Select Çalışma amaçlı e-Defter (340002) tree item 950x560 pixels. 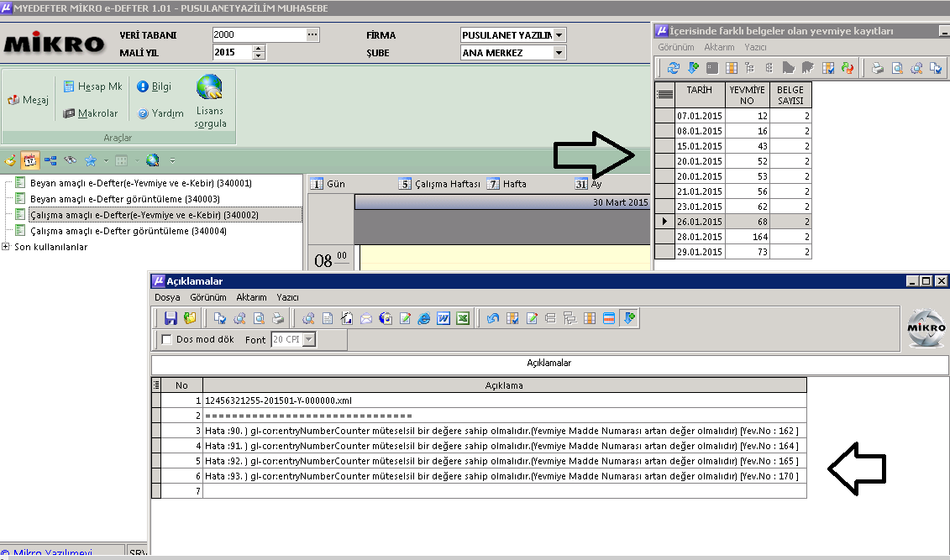tap(144, 215)
